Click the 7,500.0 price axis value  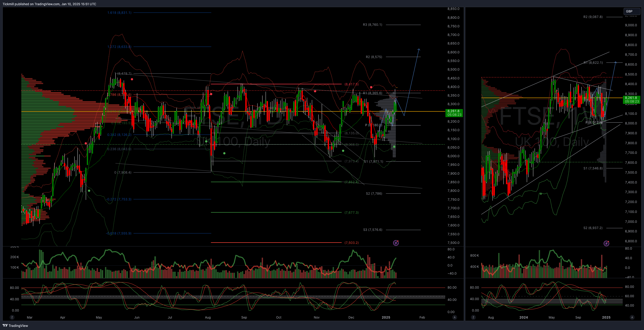point(454,243)
